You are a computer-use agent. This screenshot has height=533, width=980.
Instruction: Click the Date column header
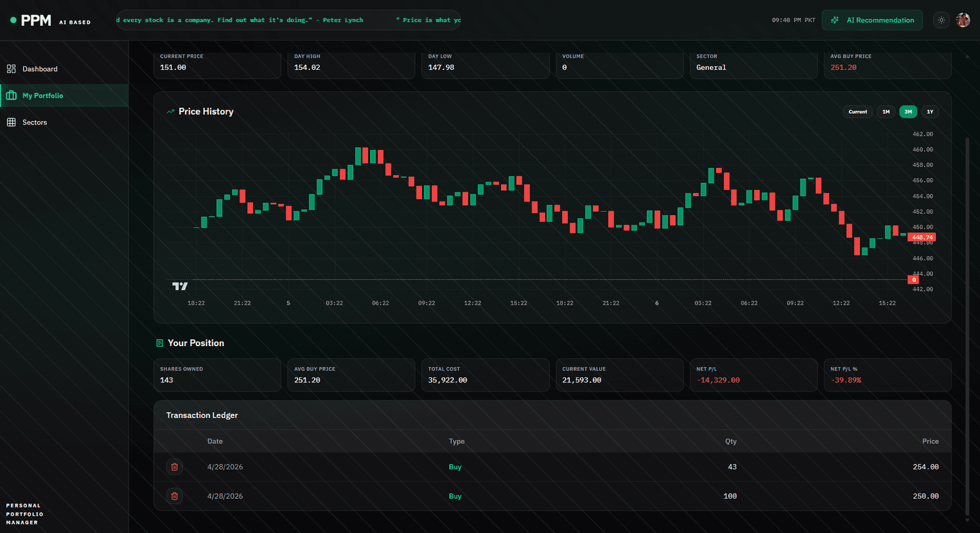215,441
